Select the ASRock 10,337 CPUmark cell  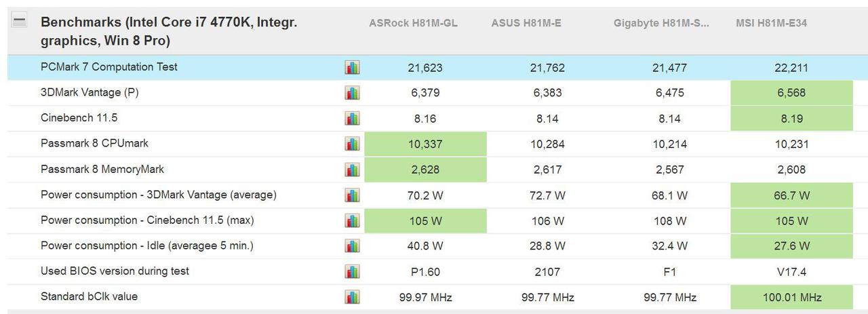pos(425,144)
